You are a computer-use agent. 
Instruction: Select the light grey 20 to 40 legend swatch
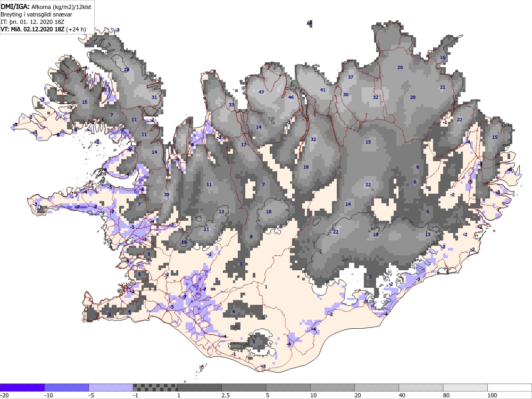(x=377, y=387)
